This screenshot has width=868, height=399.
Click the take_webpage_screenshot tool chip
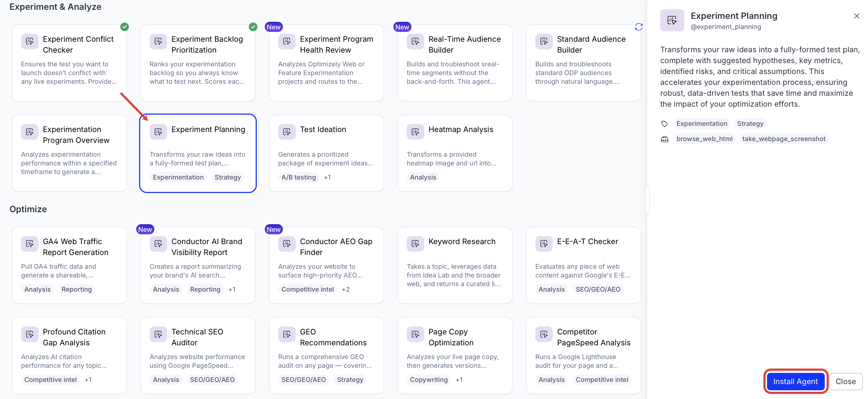point(784,139)
